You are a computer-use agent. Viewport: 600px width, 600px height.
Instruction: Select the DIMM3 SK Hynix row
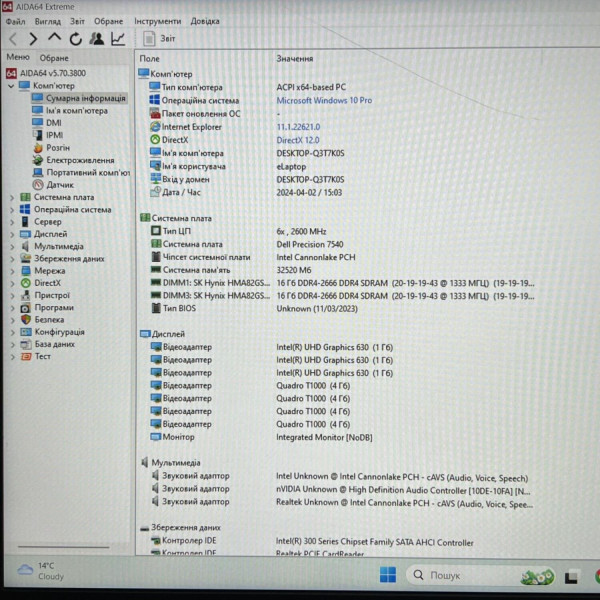pos(342,296)
